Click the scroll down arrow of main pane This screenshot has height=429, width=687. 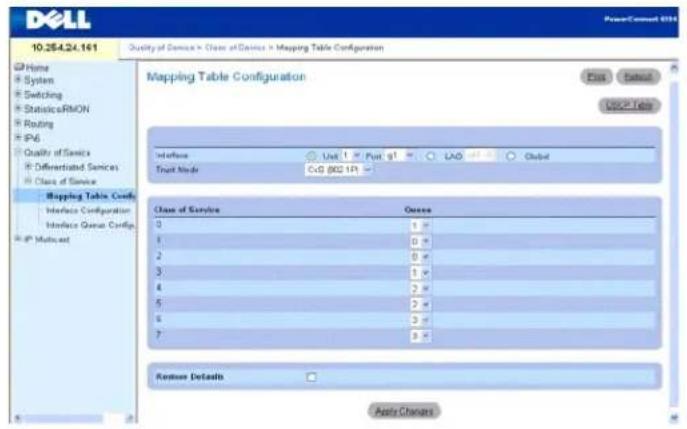pyautogui.click(x=674, y=418)
